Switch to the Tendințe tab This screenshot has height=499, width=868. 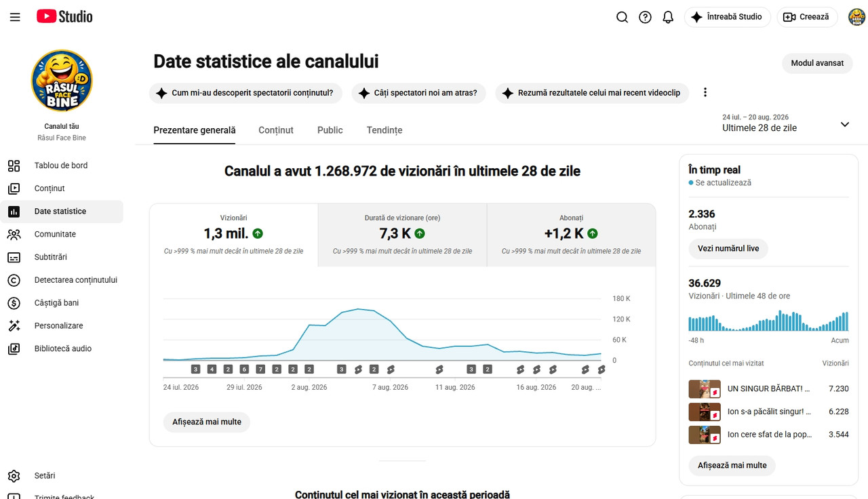click(384, 130)
